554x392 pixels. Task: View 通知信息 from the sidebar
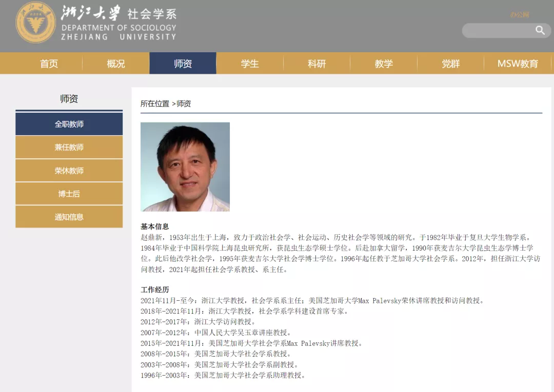click(x=69, y=217)
